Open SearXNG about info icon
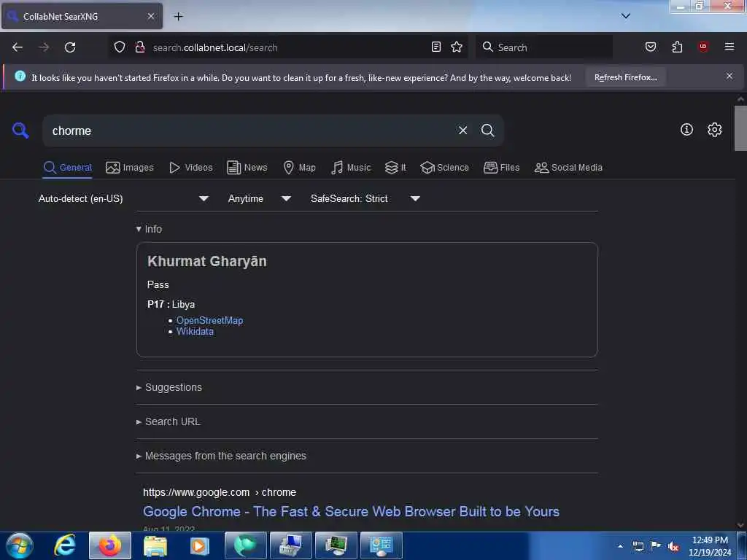 (686, 130)
